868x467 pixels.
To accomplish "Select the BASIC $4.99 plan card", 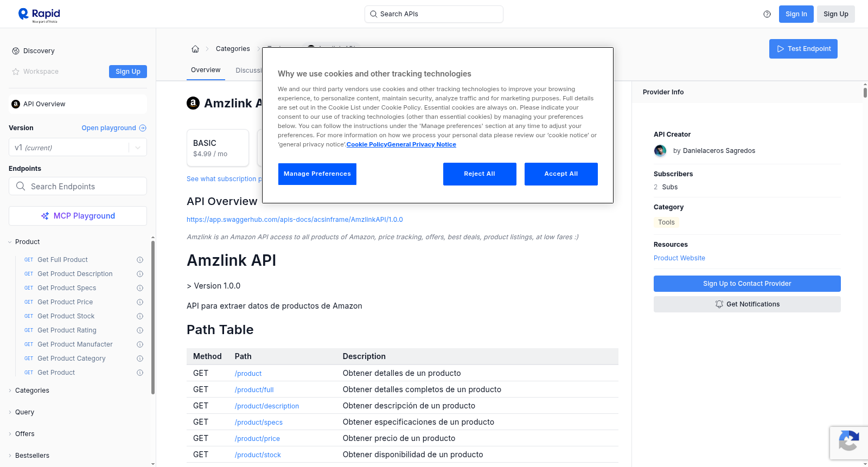I will click(218, 148).
